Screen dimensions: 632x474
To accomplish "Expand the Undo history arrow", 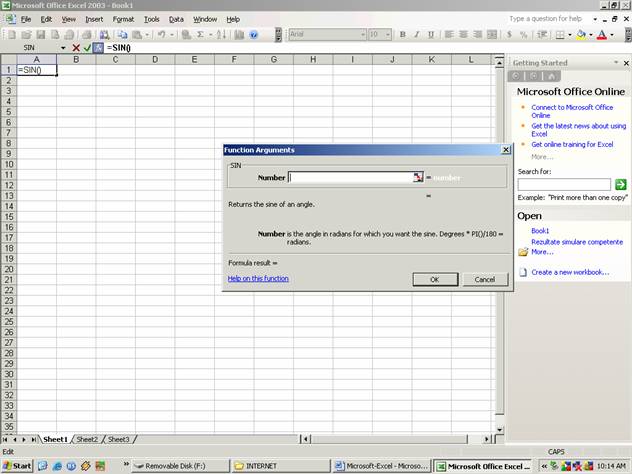I will (172, 35).
